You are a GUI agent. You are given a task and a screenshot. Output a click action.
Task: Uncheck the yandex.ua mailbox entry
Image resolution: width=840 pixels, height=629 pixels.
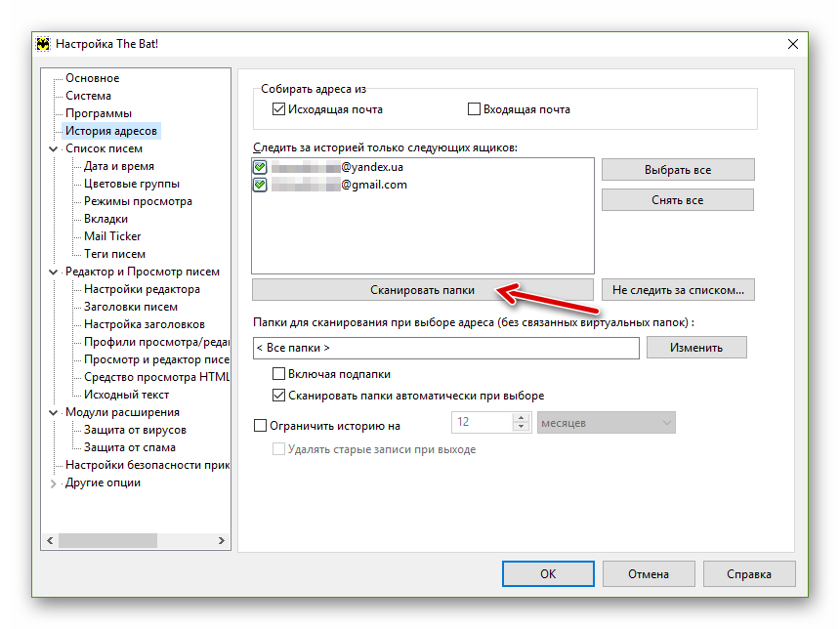[260, 167]
